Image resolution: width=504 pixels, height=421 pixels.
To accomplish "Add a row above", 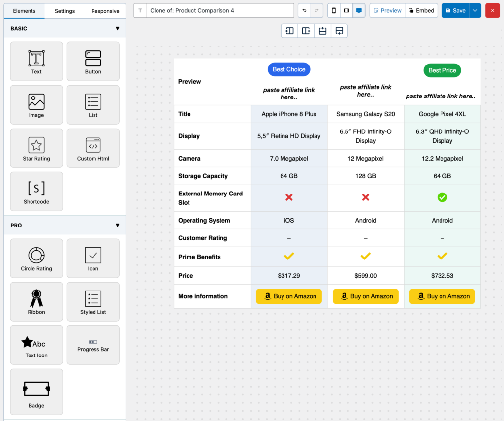I will 322,31.
